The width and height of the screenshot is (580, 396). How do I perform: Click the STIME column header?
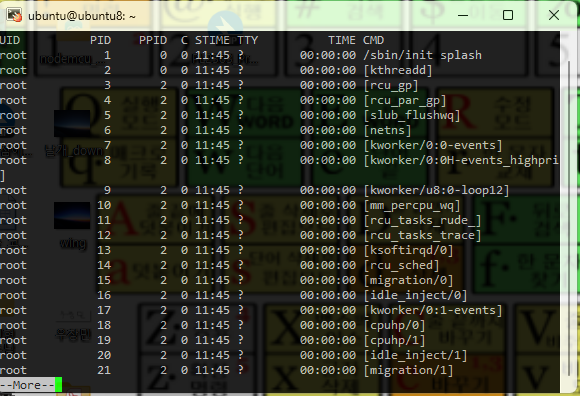[x=212, y=40]
